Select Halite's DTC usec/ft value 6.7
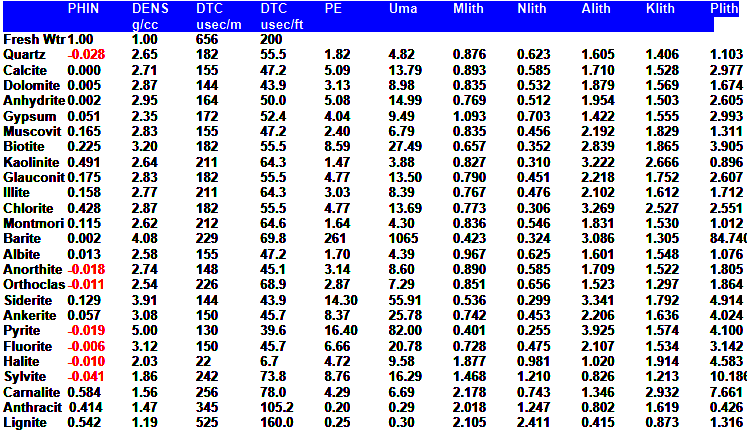Viewport: 747px width, 431px height. click(270, 362)
